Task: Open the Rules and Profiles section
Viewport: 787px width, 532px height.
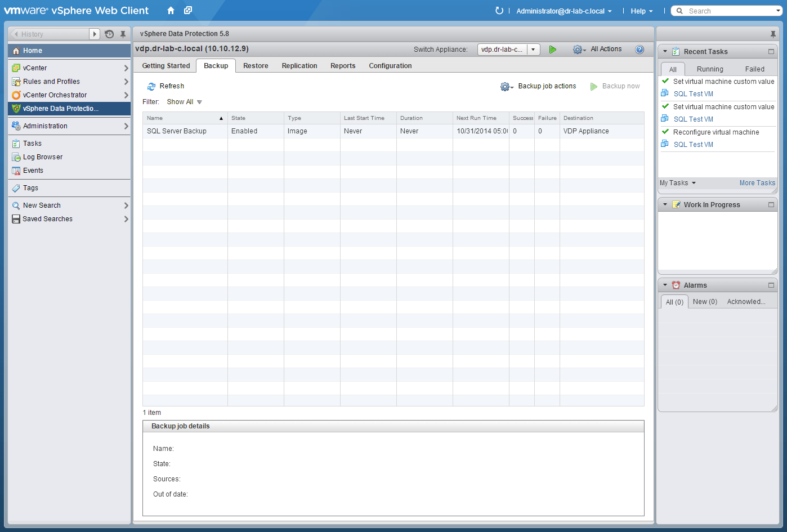Action: pos(53,81)
